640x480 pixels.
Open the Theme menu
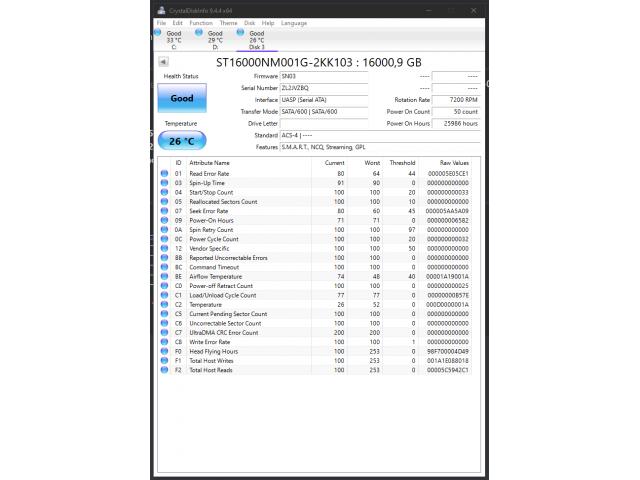pos(228,22)
